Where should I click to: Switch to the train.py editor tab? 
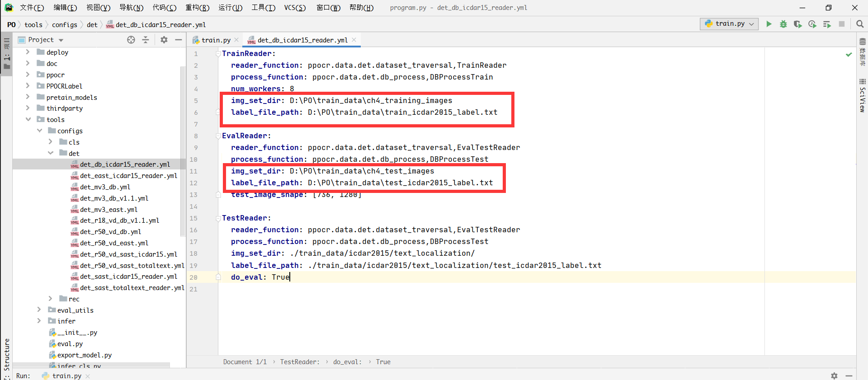point(216,40)
